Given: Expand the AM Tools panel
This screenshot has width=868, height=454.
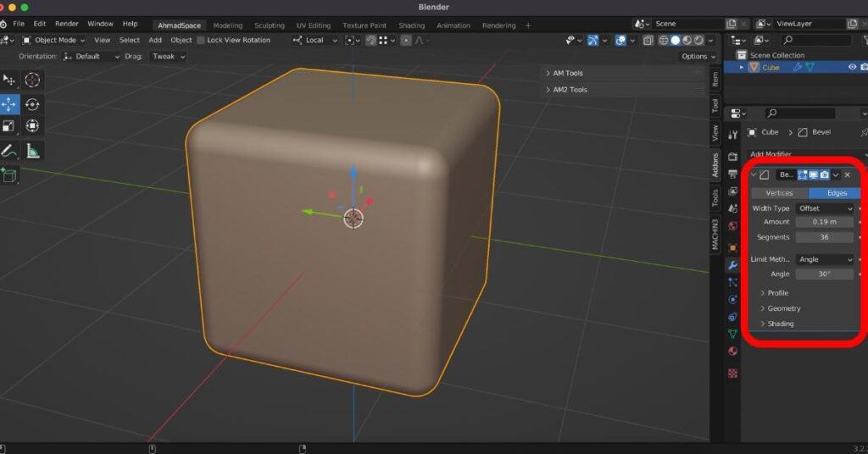Looking at the screenshot, I should pos(568,73).
